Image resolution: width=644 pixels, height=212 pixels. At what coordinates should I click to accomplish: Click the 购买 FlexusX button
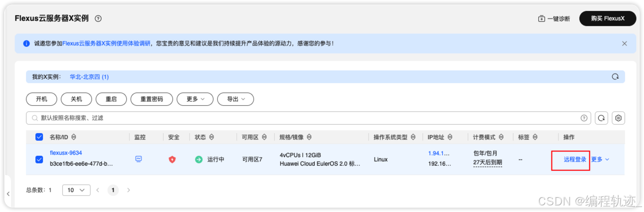(x=608, y=18)
